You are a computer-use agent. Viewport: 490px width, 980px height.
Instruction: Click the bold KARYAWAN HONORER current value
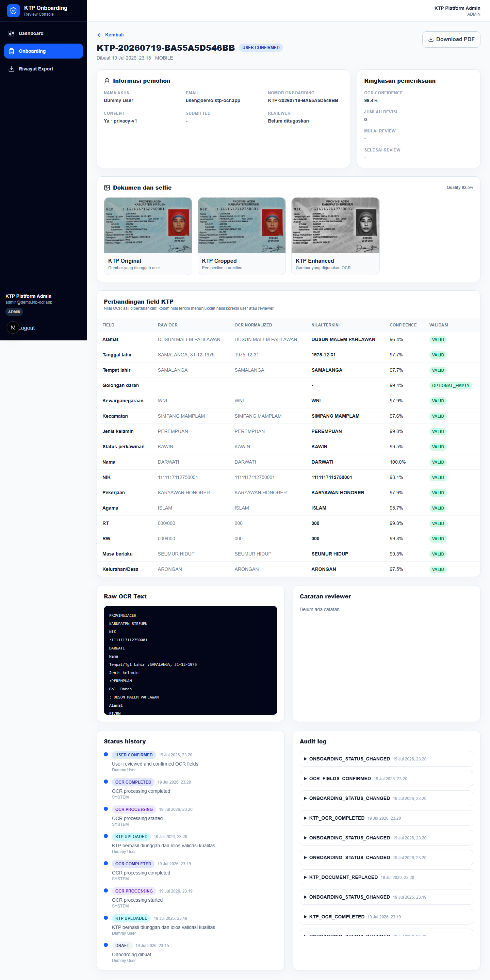tap(338, 493)
